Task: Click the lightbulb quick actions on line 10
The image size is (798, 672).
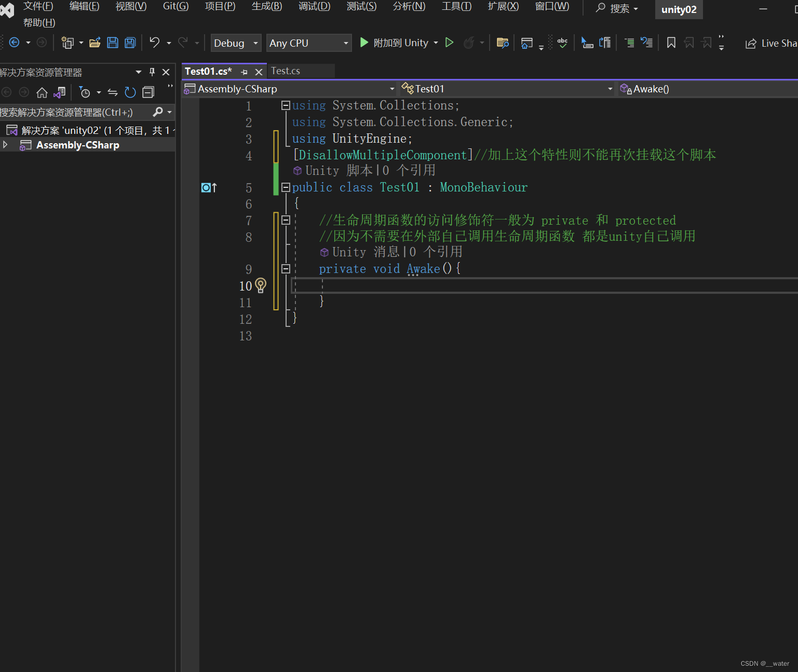Action: tap(260, 285)
